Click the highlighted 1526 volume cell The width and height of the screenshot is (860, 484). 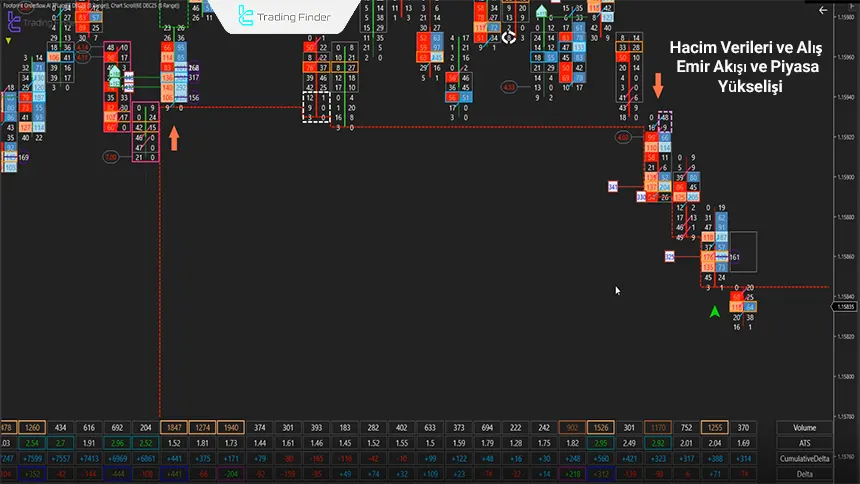coord(601,428)
